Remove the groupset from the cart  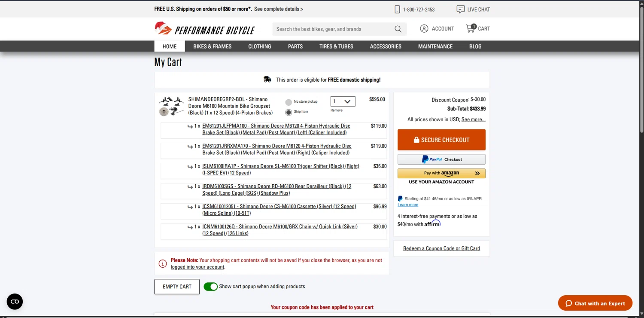[x=337, y=110]
